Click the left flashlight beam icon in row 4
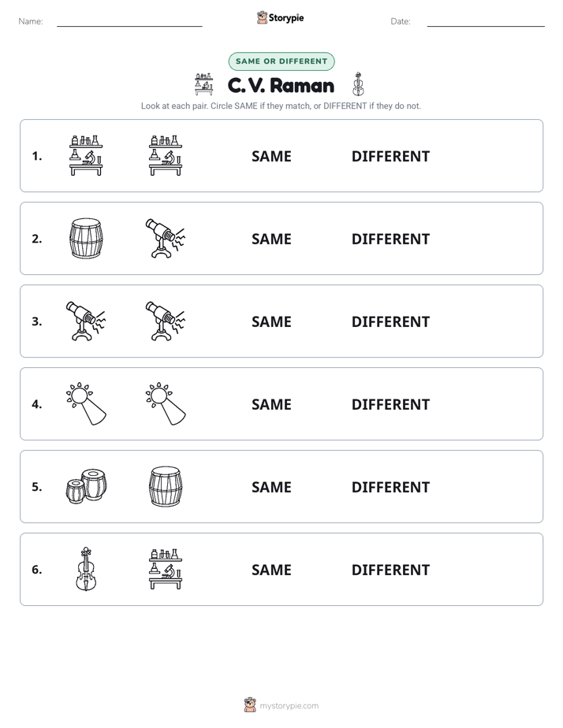The width and height of the screenshot is (563, 728). coord(86,404)
